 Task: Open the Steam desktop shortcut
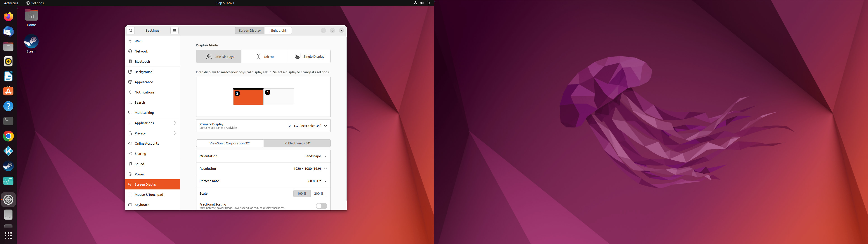(x=31, y=44)
